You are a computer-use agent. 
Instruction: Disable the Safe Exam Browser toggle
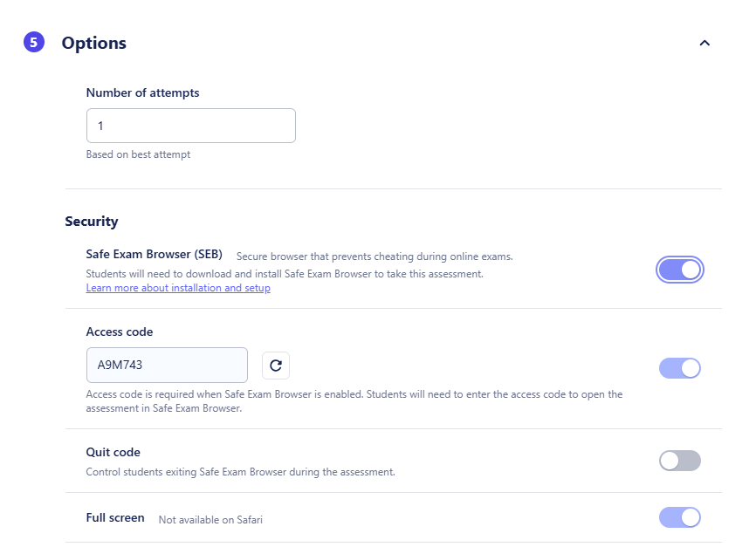coord(680,270)
